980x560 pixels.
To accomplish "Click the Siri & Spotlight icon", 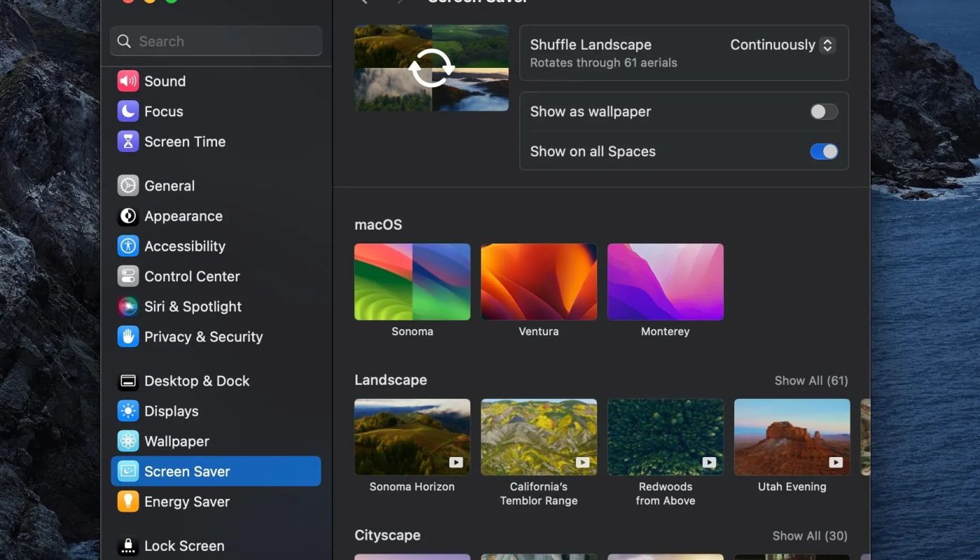I will [x=128, y=306].
